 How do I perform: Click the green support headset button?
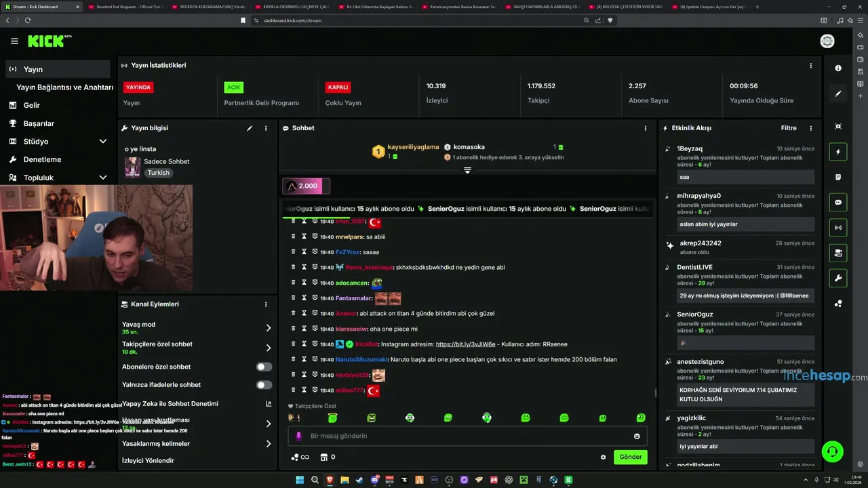tap(832, 451)
